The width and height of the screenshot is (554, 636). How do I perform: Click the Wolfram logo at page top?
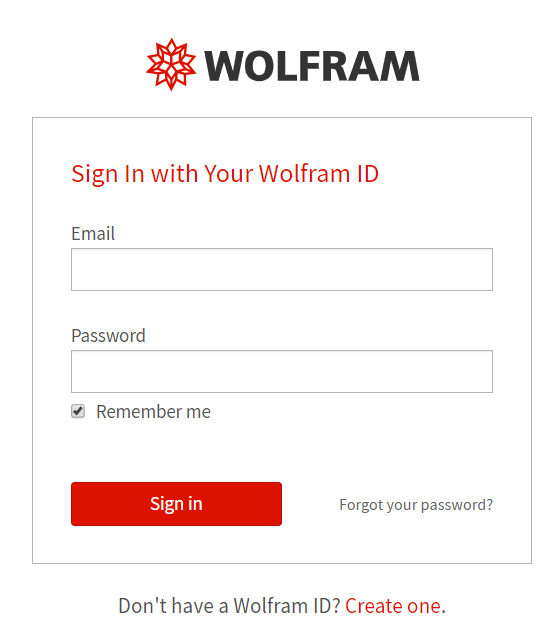coord(283,65)
